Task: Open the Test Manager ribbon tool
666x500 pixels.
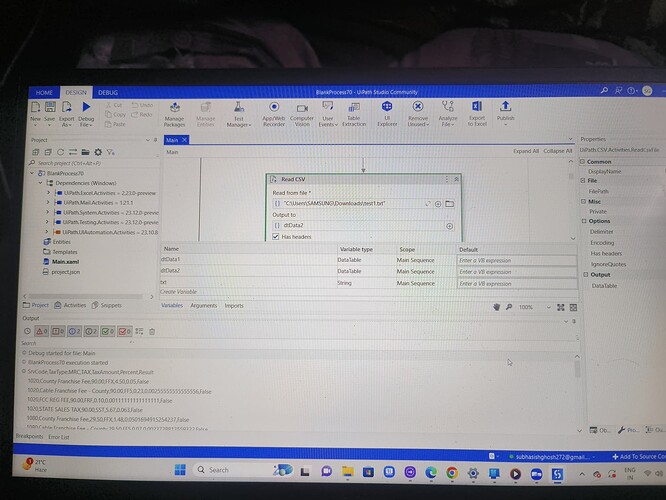Action: (x=239, y=114)
